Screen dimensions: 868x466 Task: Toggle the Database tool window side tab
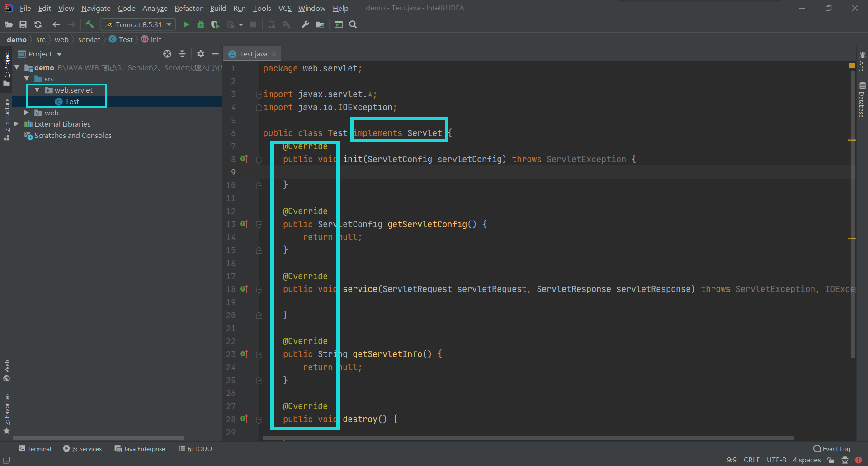[862, 99]
